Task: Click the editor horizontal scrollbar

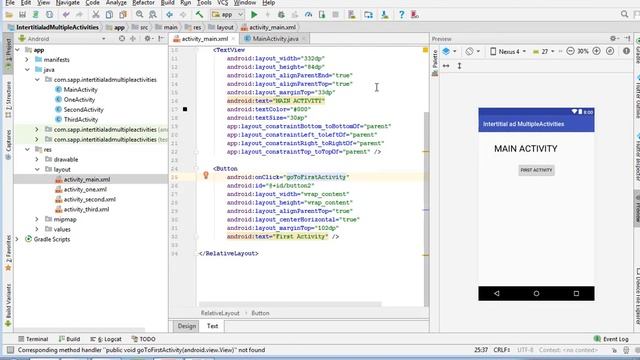Action: pyautogui.click(x=290, y=304)
